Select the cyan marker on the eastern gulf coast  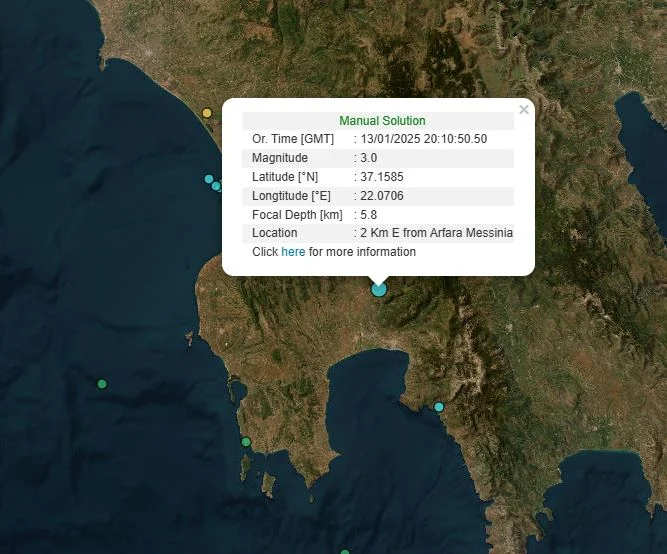pos(438,407)
